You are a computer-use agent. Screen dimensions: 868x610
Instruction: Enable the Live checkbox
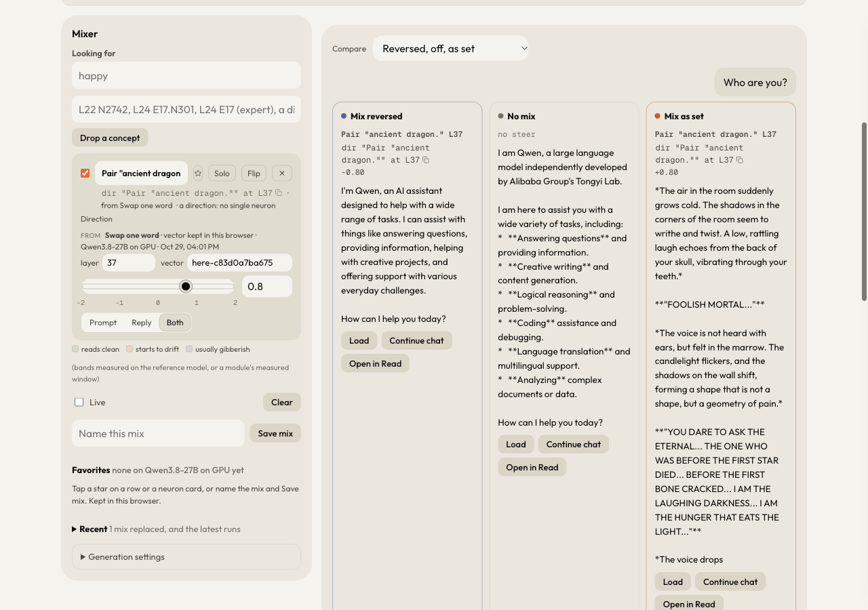click(x=79, y=402)
